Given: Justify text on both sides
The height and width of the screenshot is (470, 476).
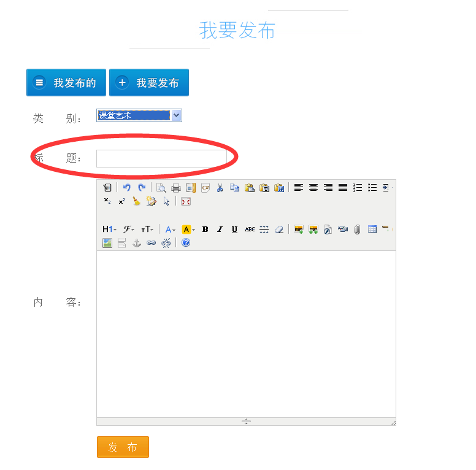Looking at the screenshot, I should (343, 188).
